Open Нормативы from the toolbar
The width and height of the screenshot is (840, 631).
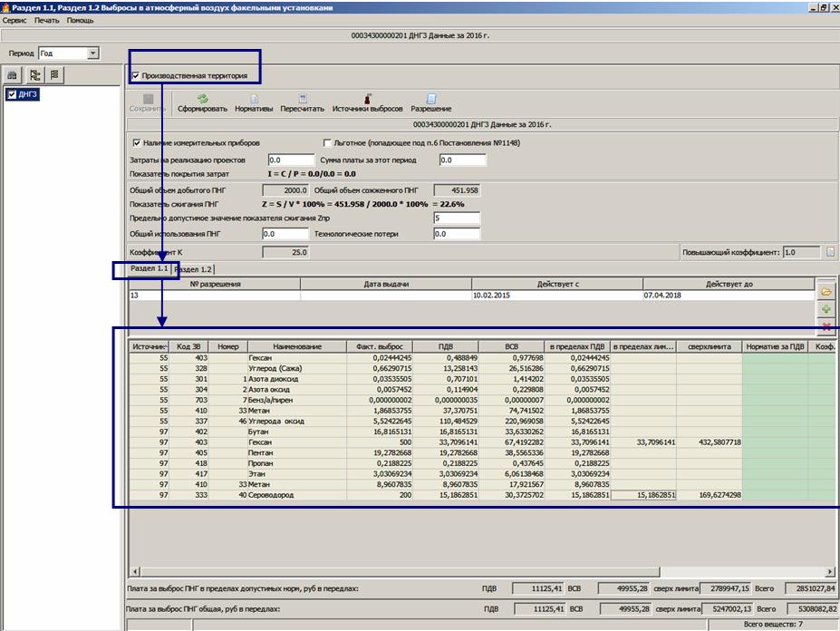pos(254,98)
